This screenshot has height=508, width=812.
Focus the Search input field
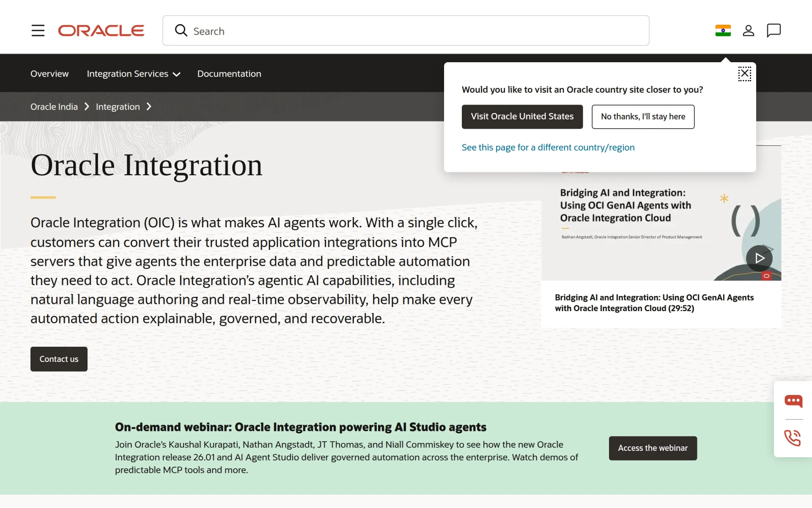pyautogui.click(x=406, y=30)
